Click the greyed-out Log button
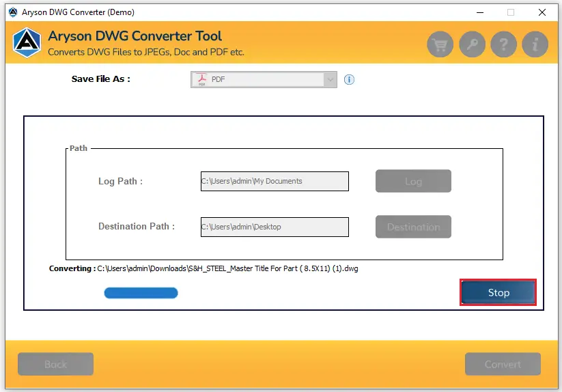The image size is (562, 392). [x=413, y=181]
